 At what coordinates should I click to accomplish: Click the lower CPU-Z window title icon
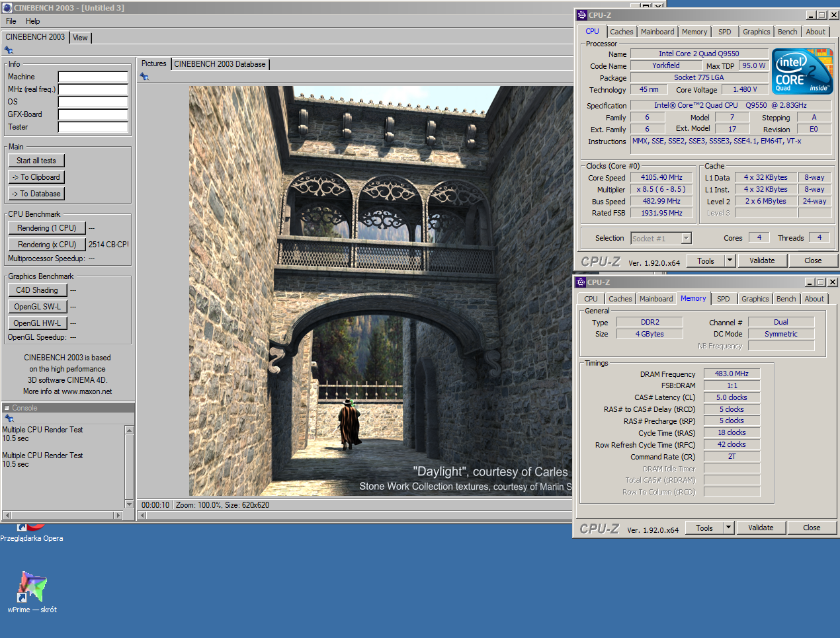(x=581, y=282)
